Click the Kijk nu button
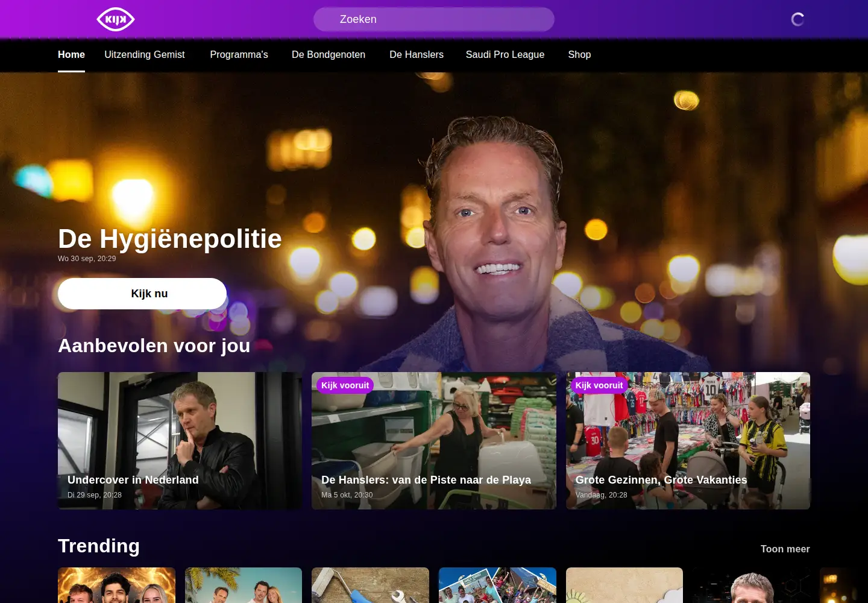This screenshot has height=603, width=868. pos(142,294)
